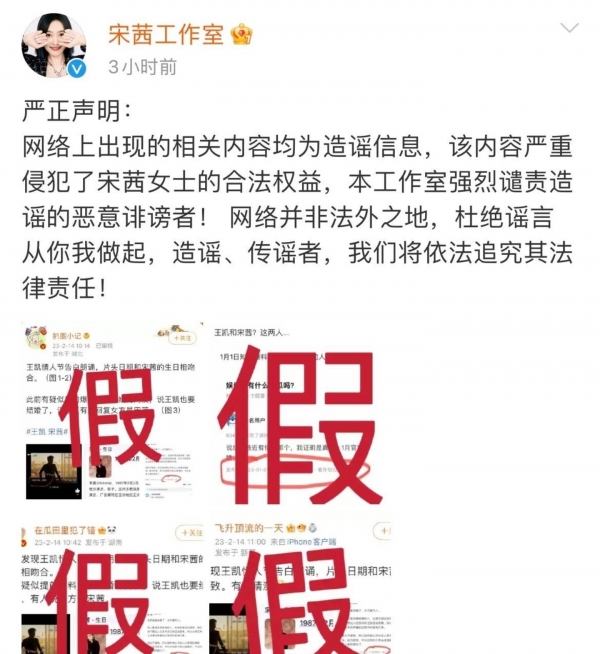This screenshot has width=600, height=654.
Task: Open the second attached image 王凯和宋茜
Action: 300,413
